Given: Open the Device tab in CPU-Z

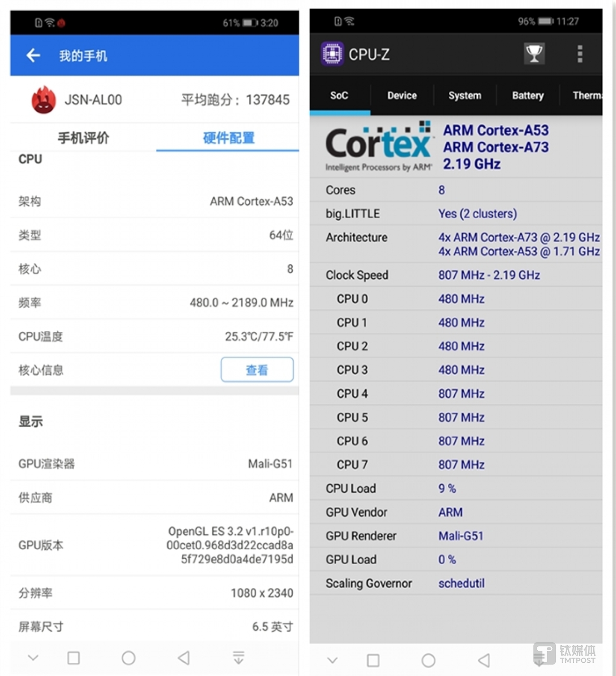Looking at the screenshot, I should tap(402, 95).
